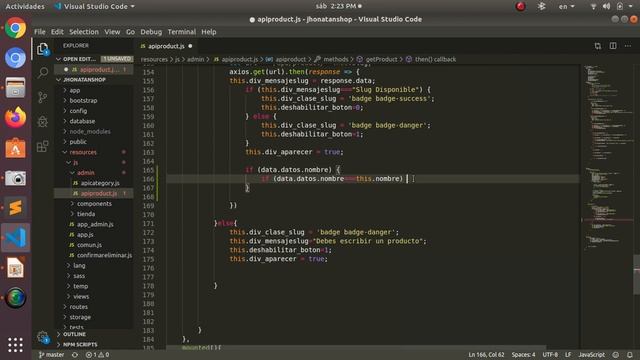Collapse the JHONATANSHOP workspace section
640x360 pixels.
point(84,80)
